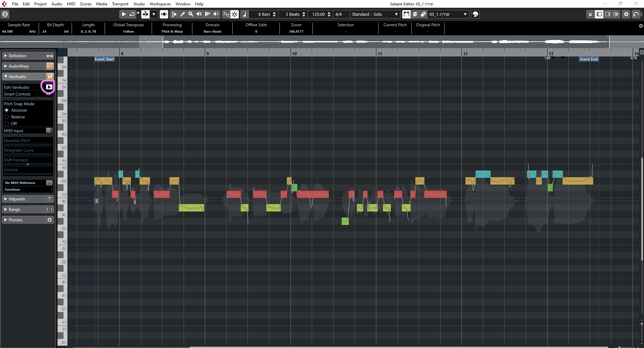Click Definition stretch arrows icon
644x348 pixels.
[50, 56]
